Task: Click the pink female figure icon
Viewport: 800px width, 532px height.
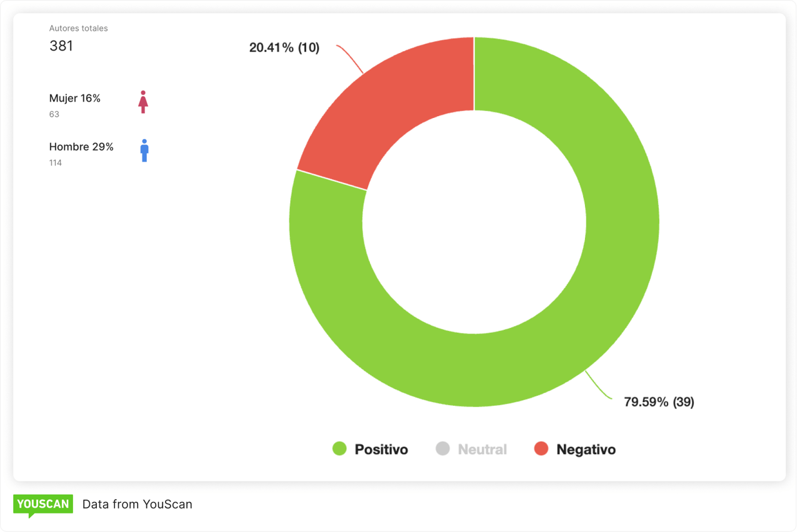Action: click(143, 102)
